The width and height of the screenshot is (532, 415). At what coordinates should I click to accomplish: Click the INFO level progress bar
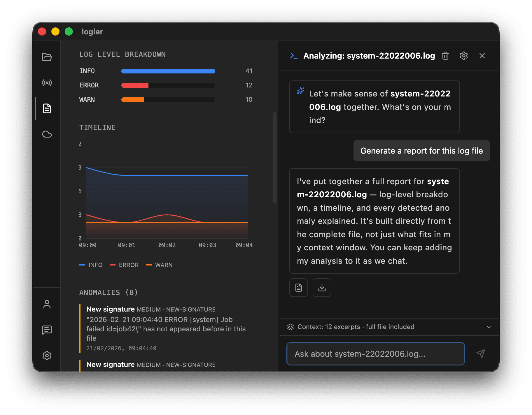tap(168, 71)
